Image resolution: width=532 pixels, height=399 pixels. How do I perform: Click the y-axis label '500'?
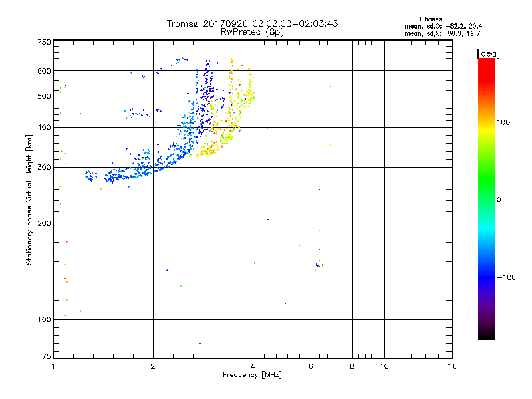click(44, 96)
